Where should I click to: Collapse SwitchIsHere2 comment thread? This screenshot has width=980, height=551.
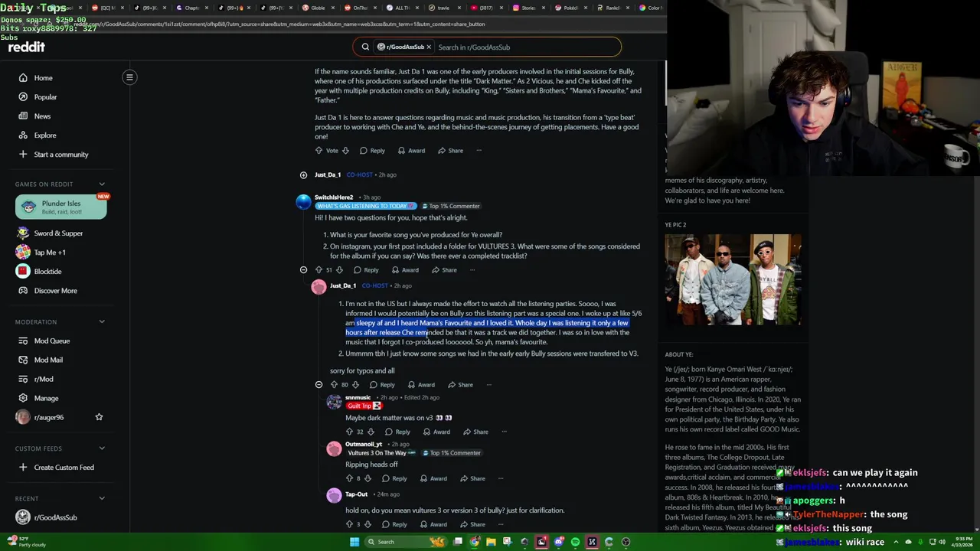point(303,270)
